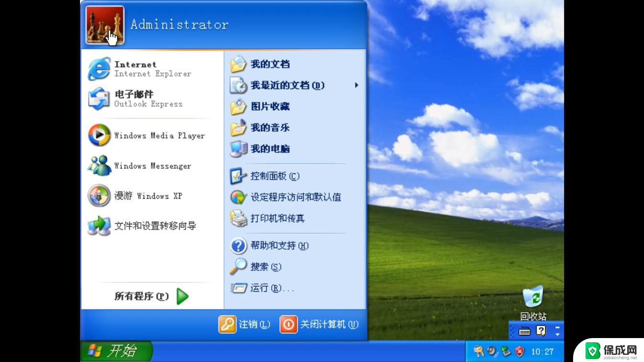Click the keys icon in system tray
This screenshot has height=362, width=644.
(479, 351)
